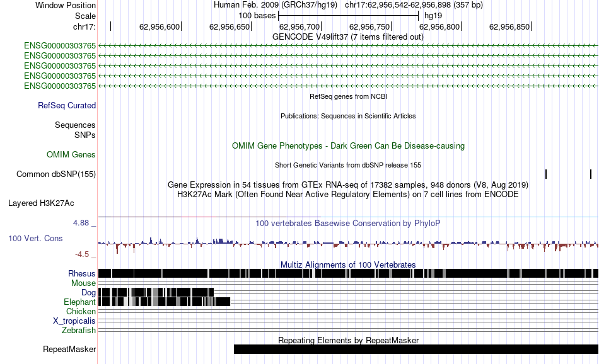Click the Human Feb. 2009 (GRCh37/hg19) assembly text
Viewport: 599px width, 364px height.
(x=276, y=5)
